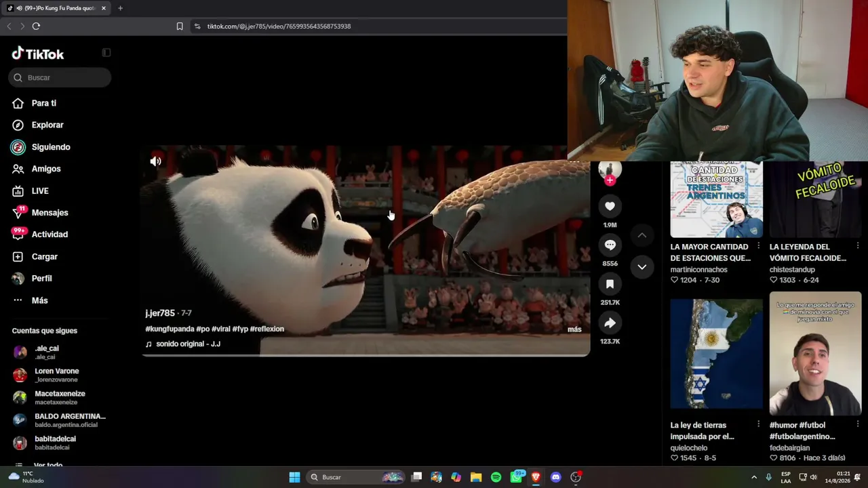Open the j.jer785 author name on video
This screenshot has height=488, width=868.
160,313
